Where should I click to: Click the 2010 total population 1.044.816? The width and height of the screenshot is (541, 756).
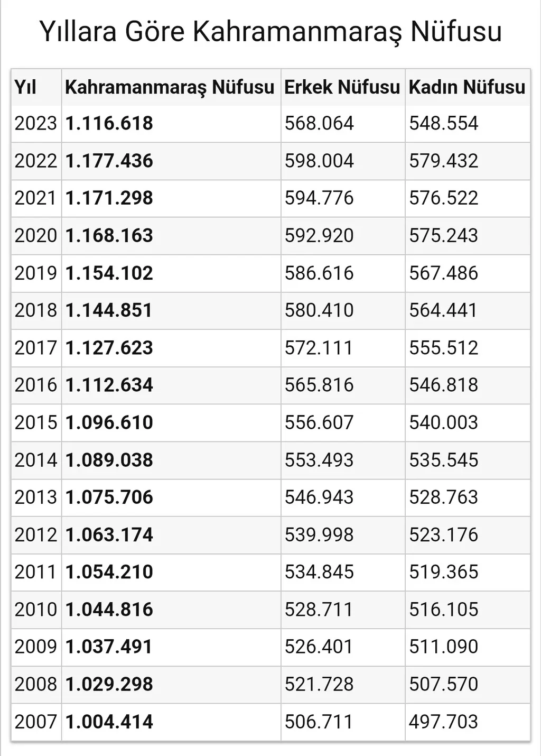pyautogui.click(x=109, y=610)
